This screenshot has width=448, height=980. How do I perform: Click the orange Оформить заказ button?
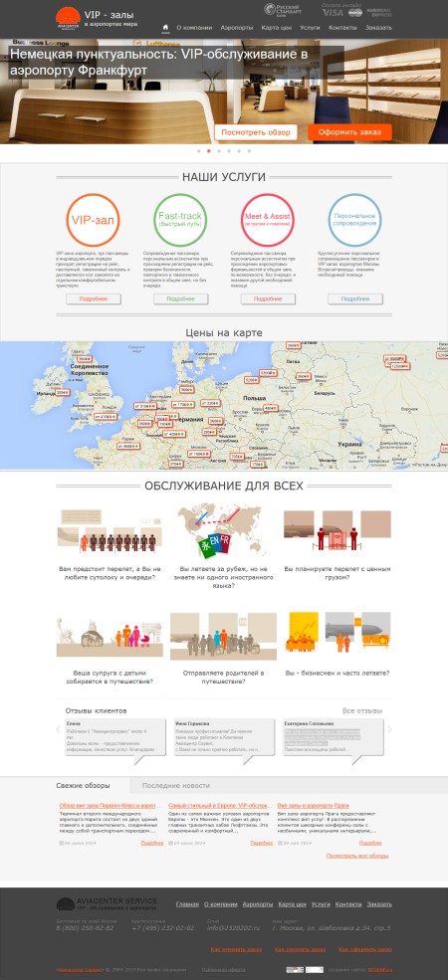click(349, 132)
